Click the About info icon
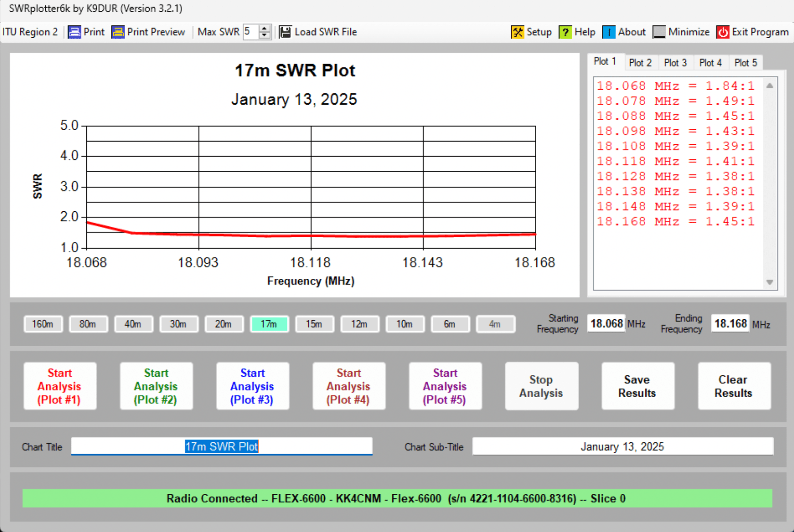Screen dimensions: 794x532 (x=609, y=32)
